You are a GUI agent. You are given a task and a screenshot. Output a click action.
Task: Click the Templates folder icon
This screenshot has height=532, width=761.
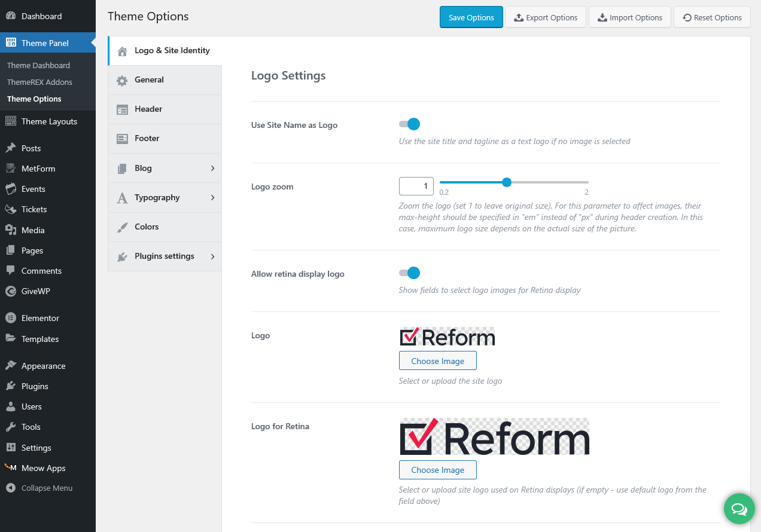pos(11,339)
